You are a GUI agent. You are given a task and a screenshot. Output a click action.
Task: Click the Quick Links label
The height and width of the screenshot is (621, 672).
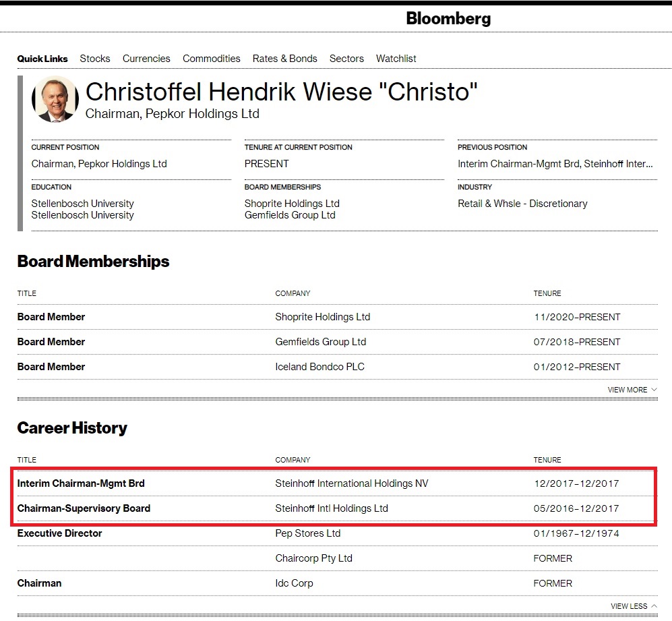pyautogui.click(x=42, y=59)
